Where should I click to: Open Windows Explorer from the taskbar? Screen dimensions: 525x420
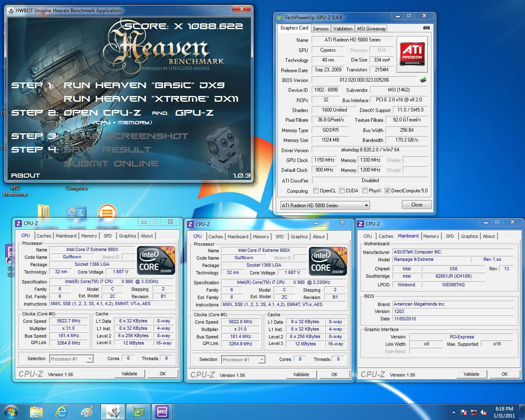(37, 411)
